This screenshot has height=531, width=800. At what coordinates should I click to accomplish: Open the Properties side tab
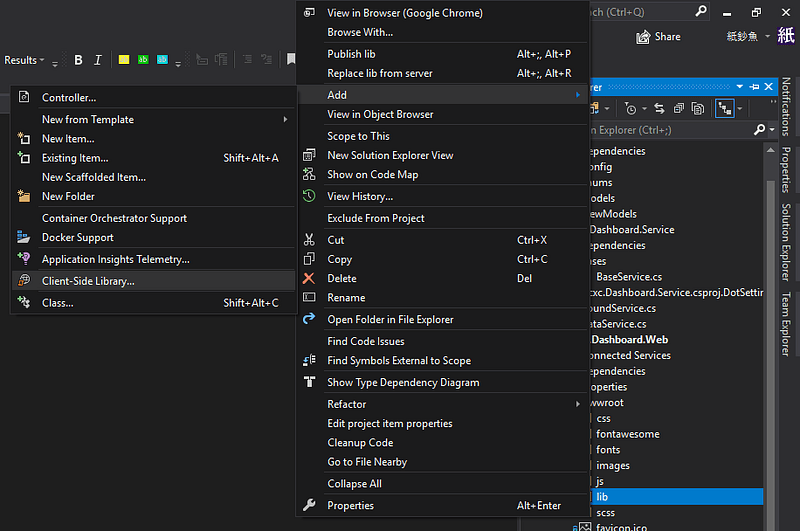[x=786, y=170]
